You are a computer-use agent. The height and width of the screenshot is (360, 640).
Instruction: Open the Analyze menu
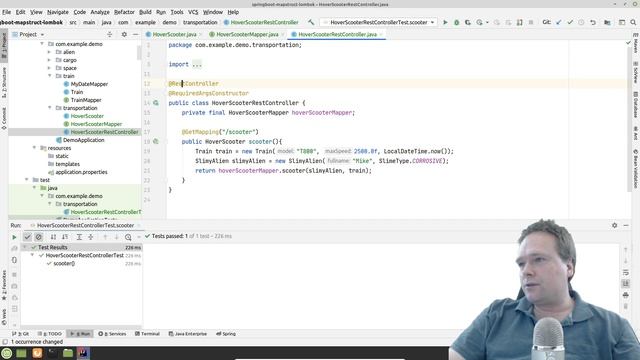[100, 12]
